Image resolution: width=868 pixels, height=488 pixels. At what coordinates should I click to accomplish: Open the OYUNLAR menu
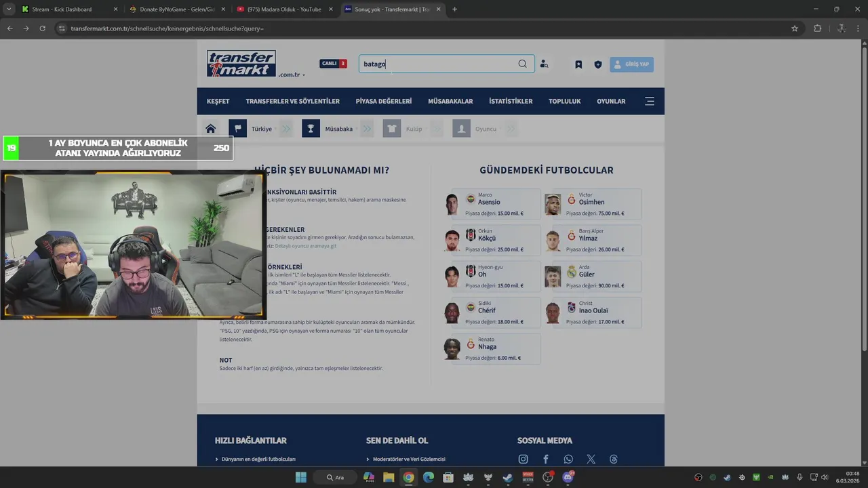(611, 101)
